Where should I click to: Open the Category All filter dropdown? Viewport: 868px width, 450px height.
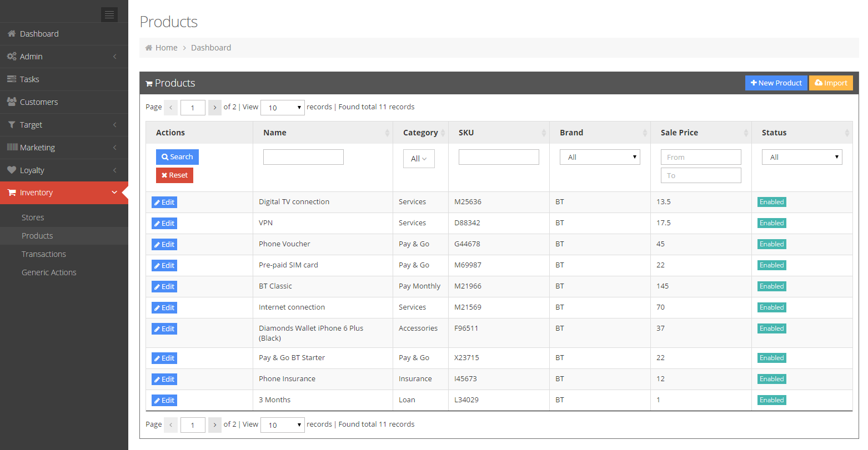tap(419, 159)
